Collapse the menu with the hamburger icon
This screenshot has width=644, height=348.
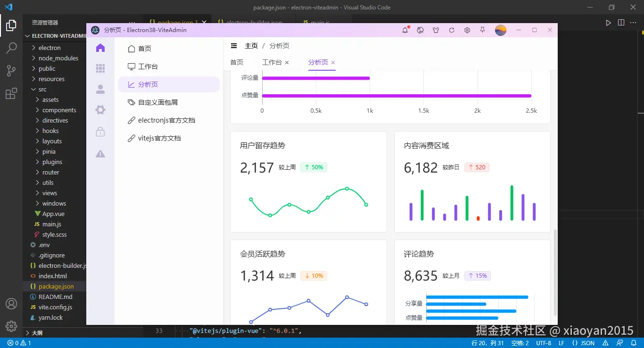[234, 45]
